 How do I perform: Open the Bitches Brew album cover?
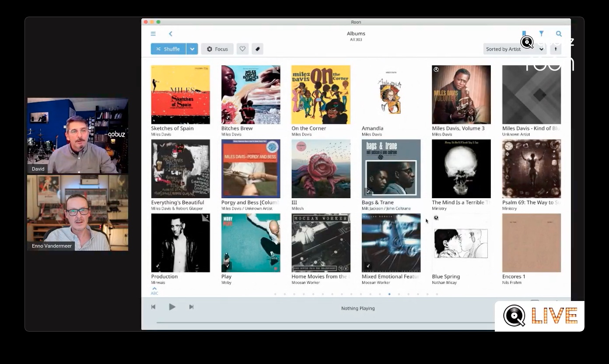click(251, 94)
